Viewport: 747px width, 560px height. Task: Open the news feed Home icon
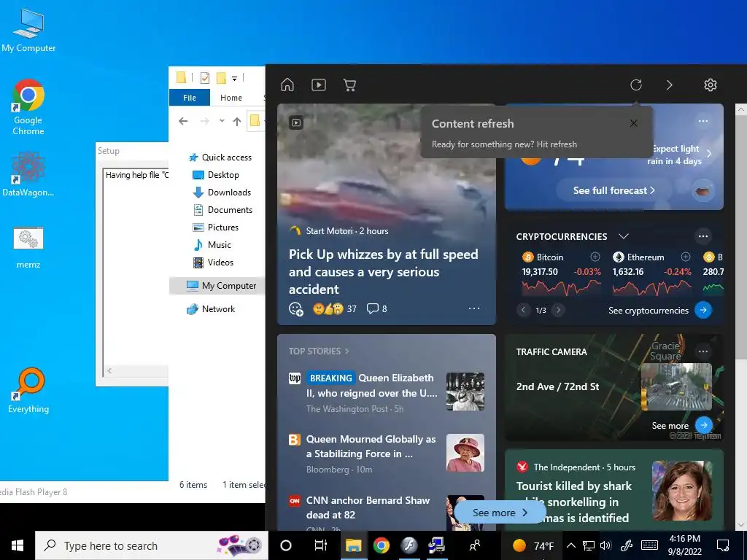287,85
